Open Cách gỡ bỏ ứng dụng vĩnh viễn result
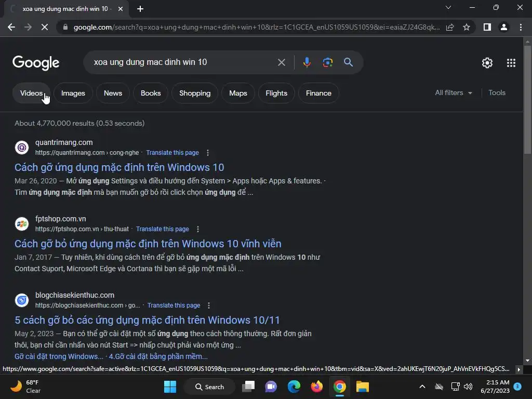The width and height of the screenshot is (532, 399). coord(148,244)
